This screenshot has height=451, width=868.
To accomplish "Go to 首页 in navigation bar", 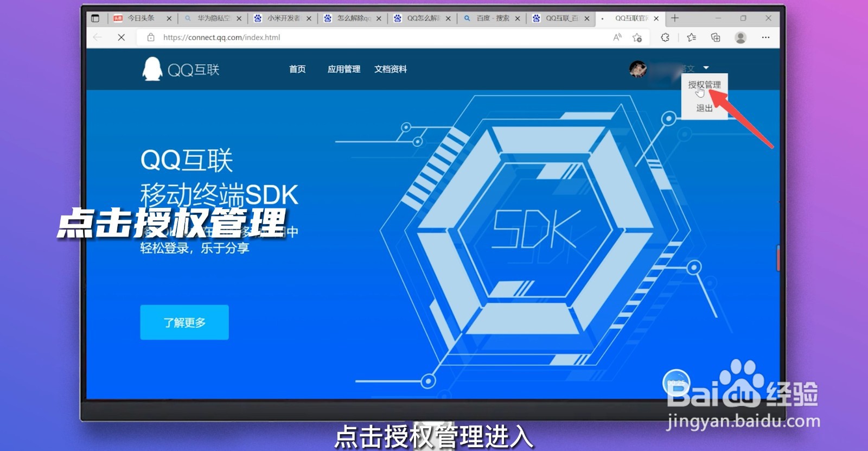I will pyautogui.click(x=297, y=69).
